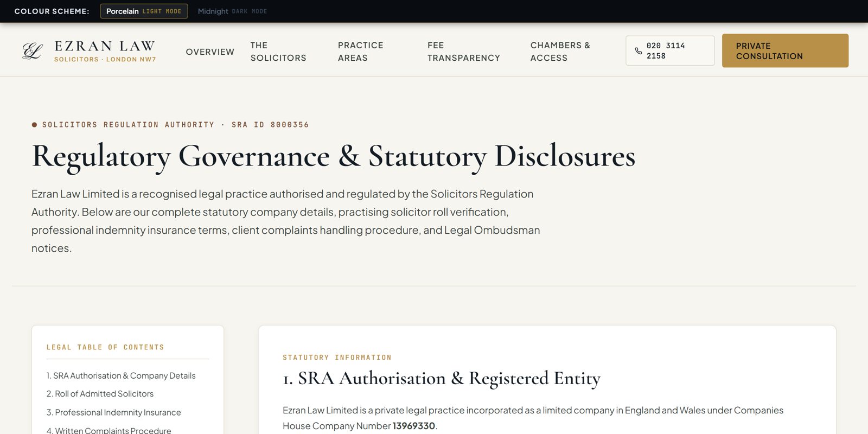The image size is (868, 434).
Task: Click the Regulatory Governance & Statutory Disclosures heading
Action: click(x=333, y=156)
